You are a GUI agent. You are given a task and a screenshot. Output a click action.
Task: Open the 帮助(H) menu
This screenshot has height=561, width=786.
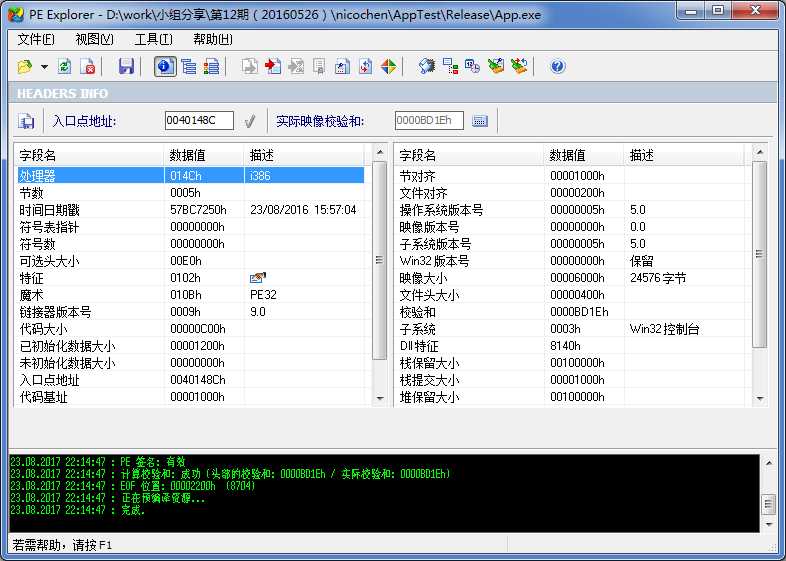tap(213, 39)
